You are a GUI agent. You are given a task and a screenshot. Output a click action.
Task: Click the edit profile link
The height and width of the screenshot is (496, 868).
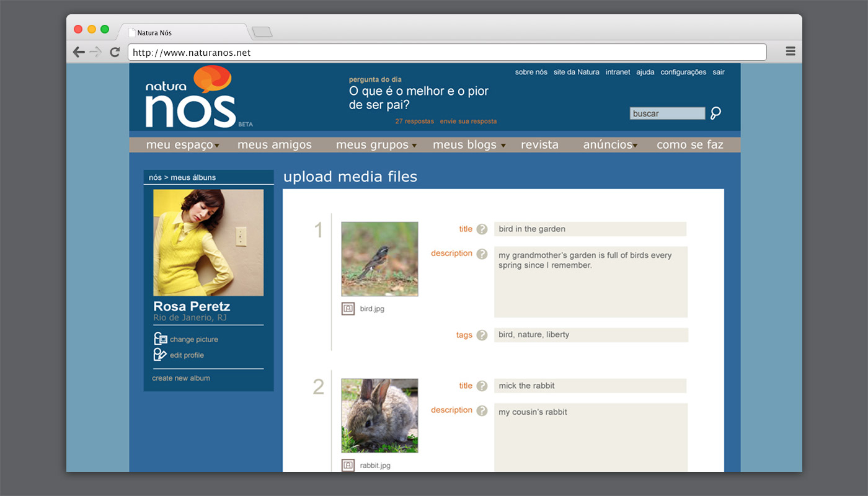[187, 355]
